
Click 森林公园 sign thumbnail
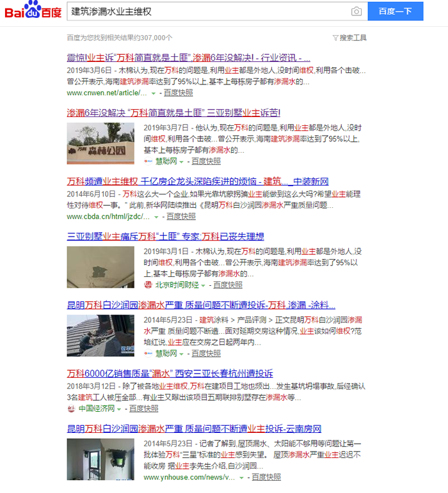coord(100,143)
